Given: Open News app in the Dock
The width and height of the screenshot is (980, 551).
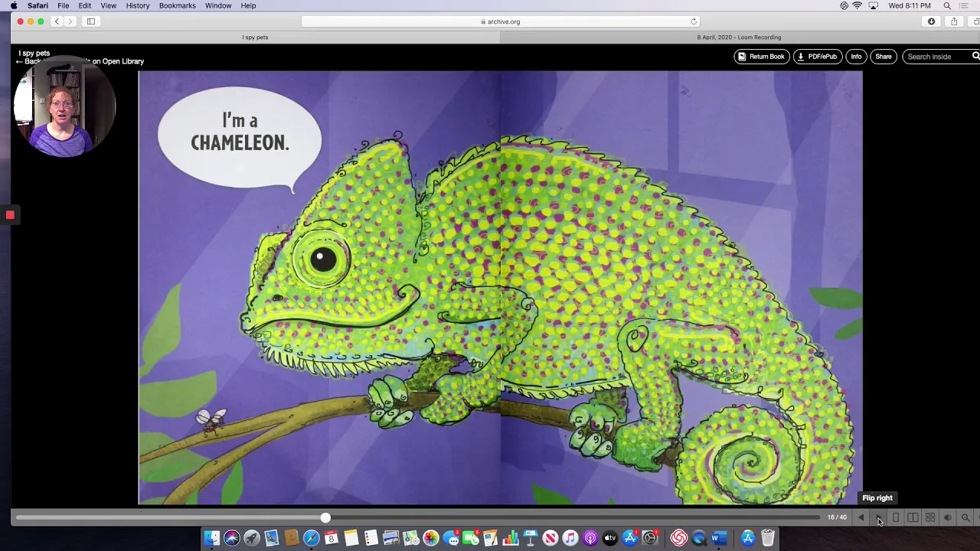Looking at the screenshot, I should pos(550,538).
